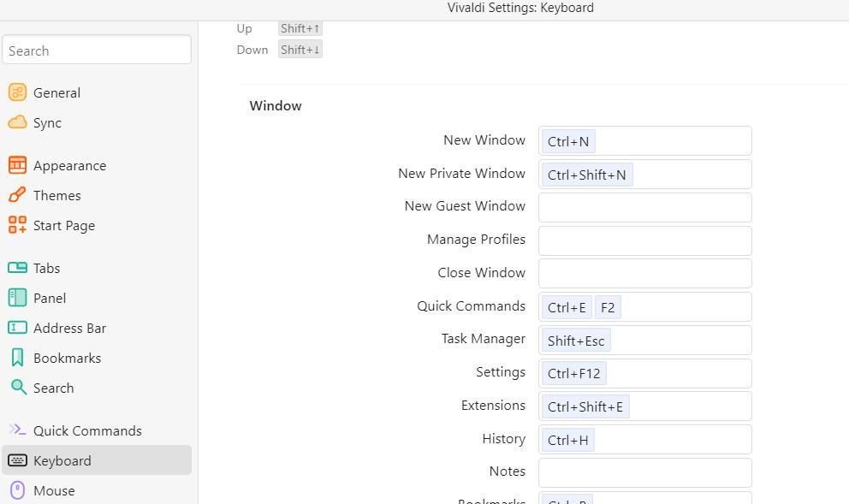Click the empty Notes shortcut field
This screenshot has width=849, height=504.
(644, 472)
